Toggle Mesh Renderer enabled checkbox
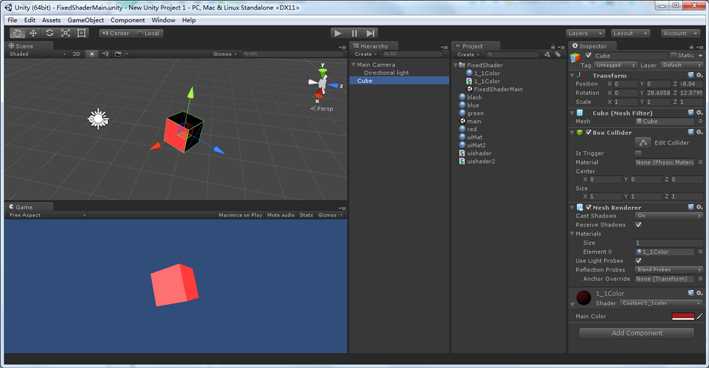709x368 pixels. [588, 208]
